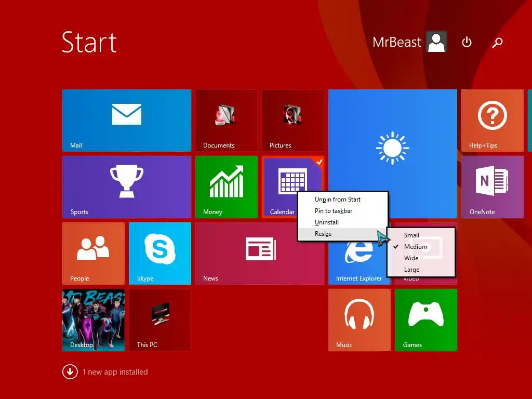Screen dimensions: 532x399
Task: Click the down arrow apps view icon
Action: 70,372
